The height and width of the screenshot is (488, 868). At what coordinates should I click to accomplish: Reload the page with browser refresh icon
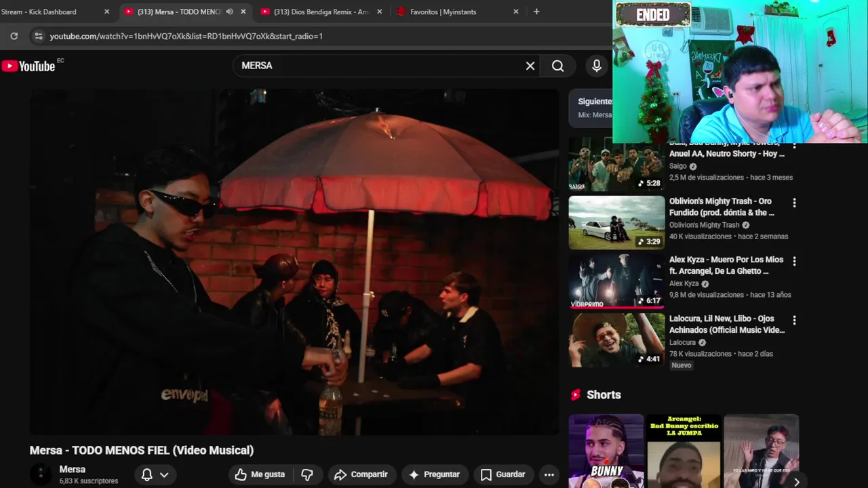(x=14, y=36)
